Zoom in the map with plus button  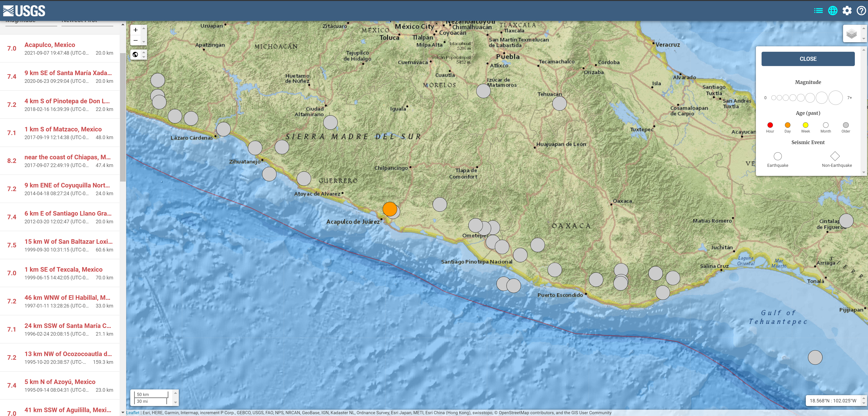(x=135, y=30)
